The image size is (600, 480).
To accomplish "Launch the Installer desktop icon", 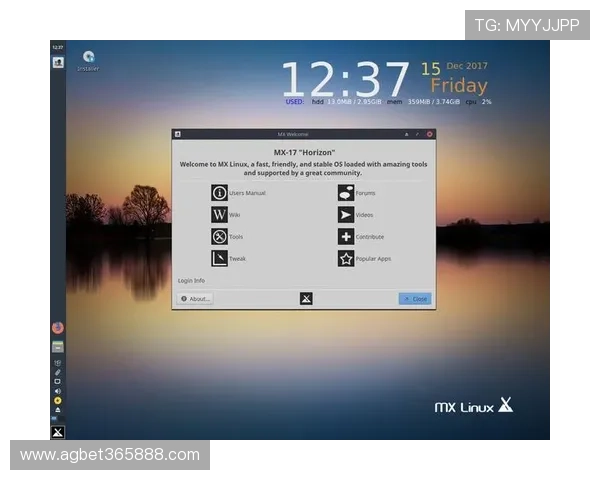I will pos(89,58).
